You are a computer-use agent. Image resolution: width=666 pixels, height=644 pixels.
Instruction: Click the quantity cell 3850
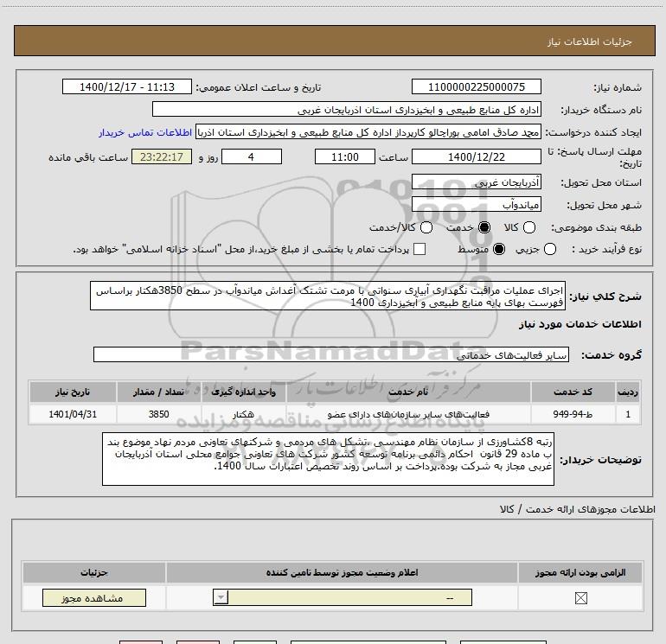pyautogui.click(x=158, y=414)
